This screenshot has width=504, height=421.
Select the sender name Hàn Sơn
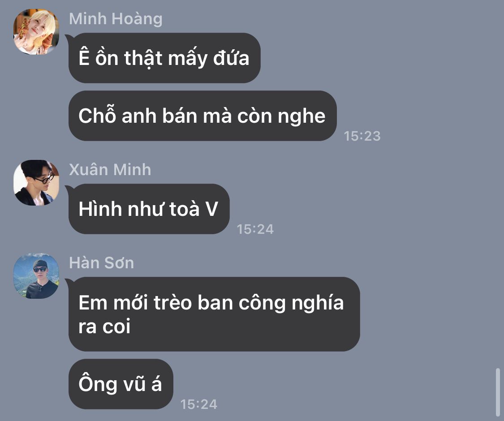pos(102,263)
